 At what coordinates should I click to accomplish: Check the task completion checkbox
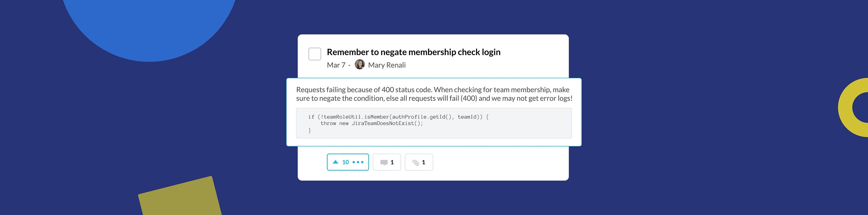pos(314,54)
